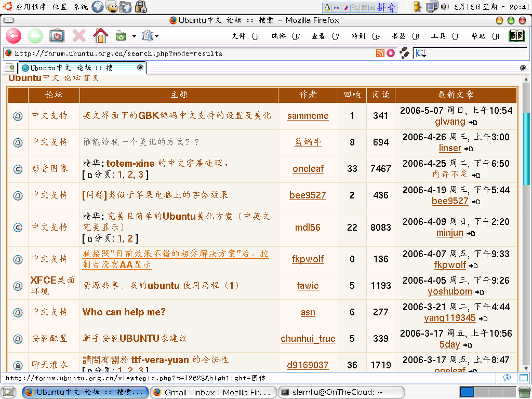Open the 文件 menu
532x399 pixels.
click(245, 36)
